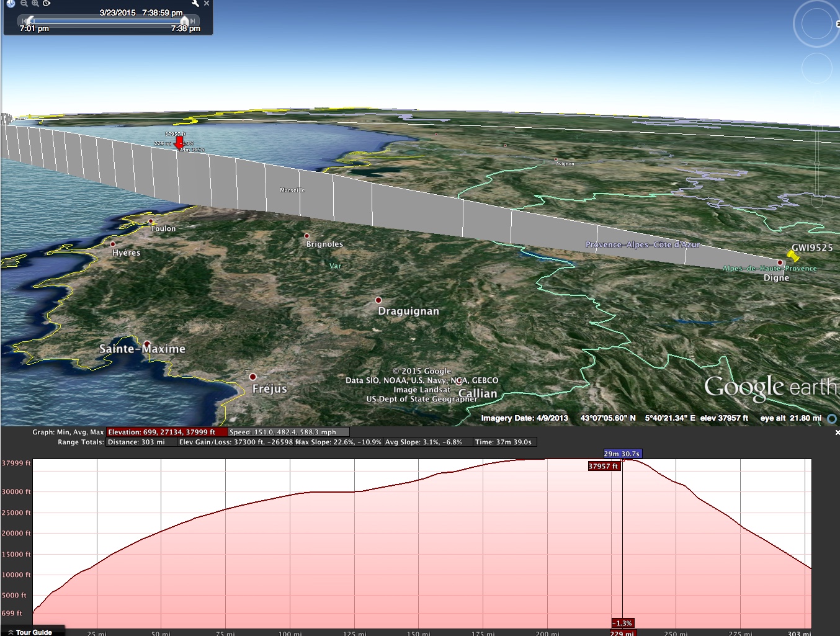Screen dimensions: 840x636
Task: Click the right time slider handle
Action: click(184, 20)
